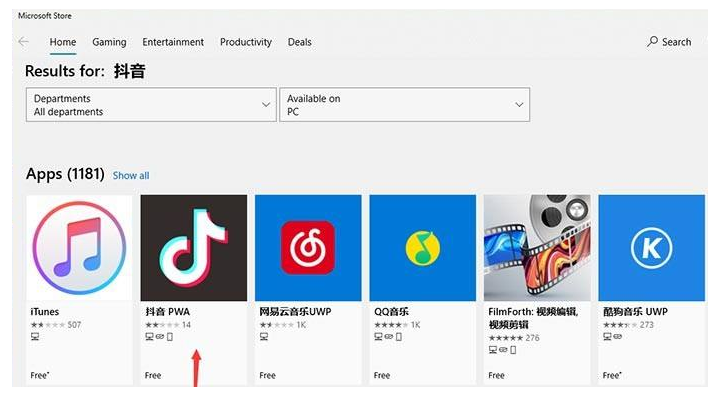The height and width of the screenshot is (397, 721).
Task: Click the 酷狗音乐 UWP title text
Action: click(635, 311)
